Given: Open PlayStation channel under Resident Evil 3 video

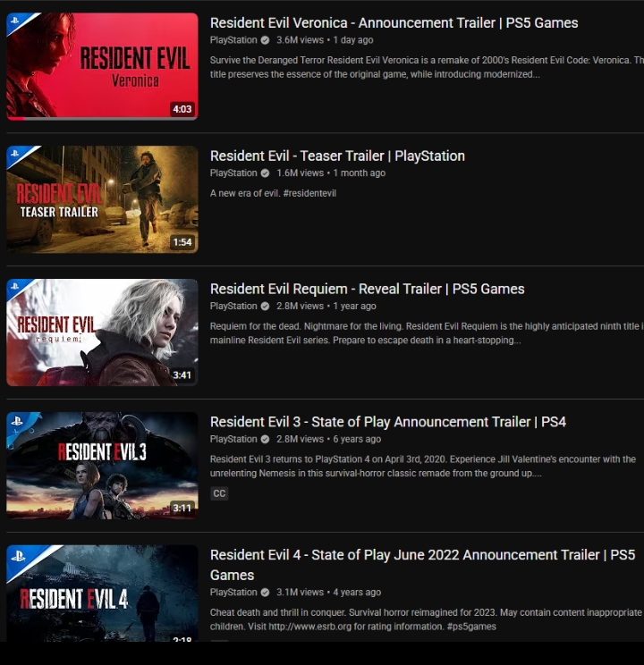Looking at the screenshot, I should click(x=233, y=439).
